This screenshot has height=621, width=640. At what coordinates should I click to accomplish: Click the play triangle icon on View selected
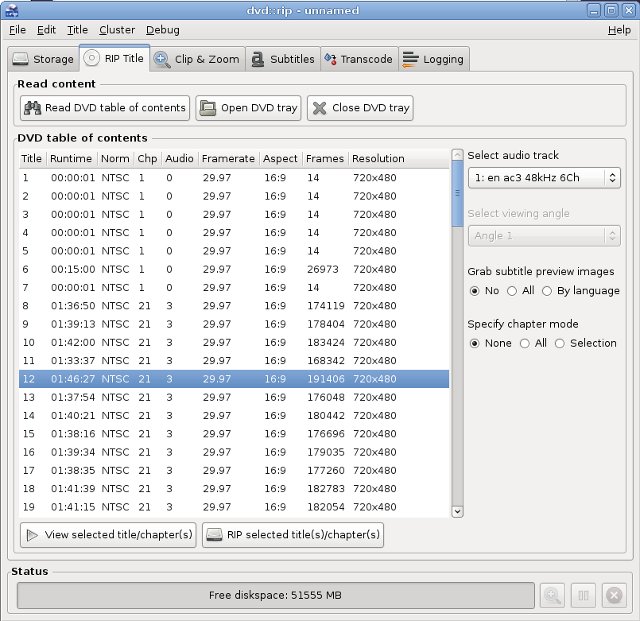tap(32, 535)
